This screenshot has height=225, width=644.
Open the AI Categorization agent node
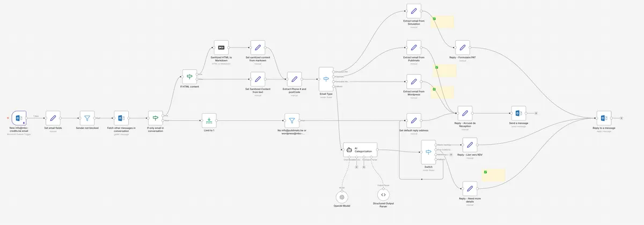click(x=360, y=149)
